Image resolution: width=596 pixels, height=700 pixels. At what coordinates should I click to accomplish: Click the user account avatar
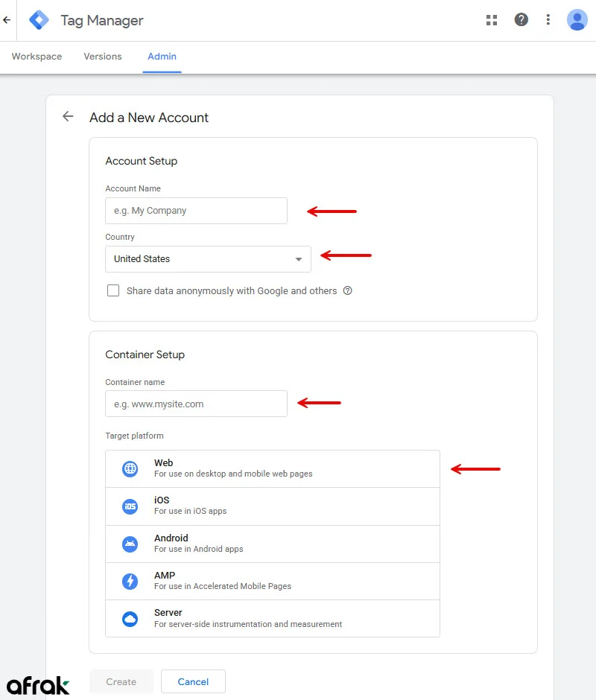(x=577, y=20)
